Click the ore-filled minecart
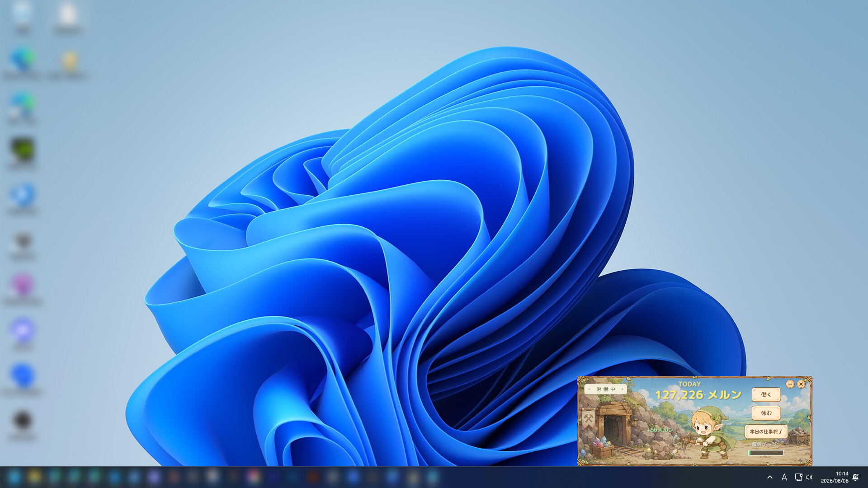Screen dimensions: 868x488 coord(799,436)
